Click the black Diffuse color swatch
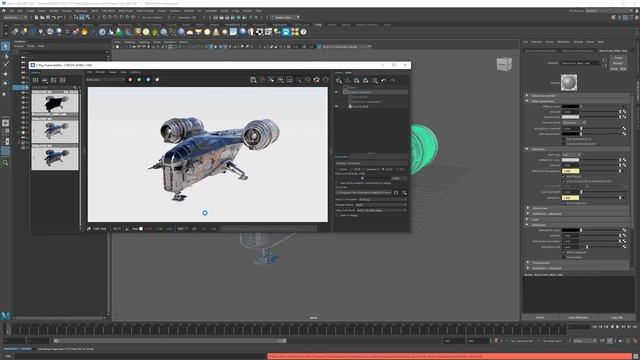 point(571,107)
